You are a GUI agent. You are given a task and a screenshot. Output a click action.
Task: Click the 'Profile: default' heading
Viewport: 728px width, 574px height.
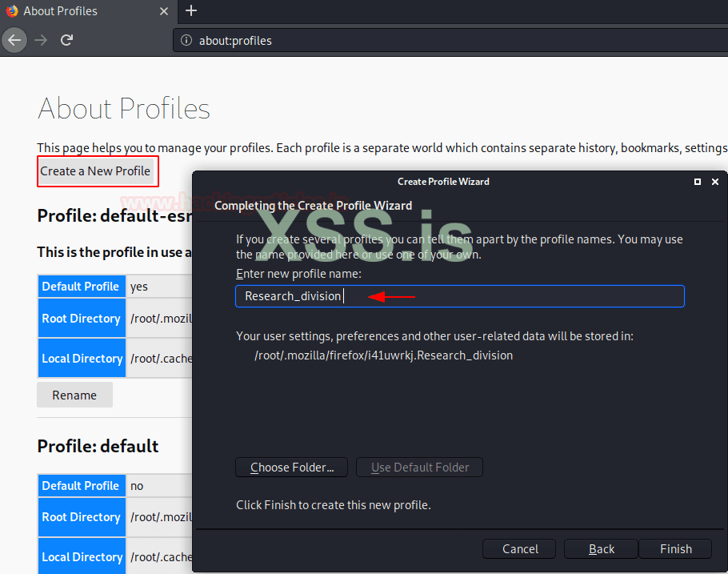click(98, 446)
